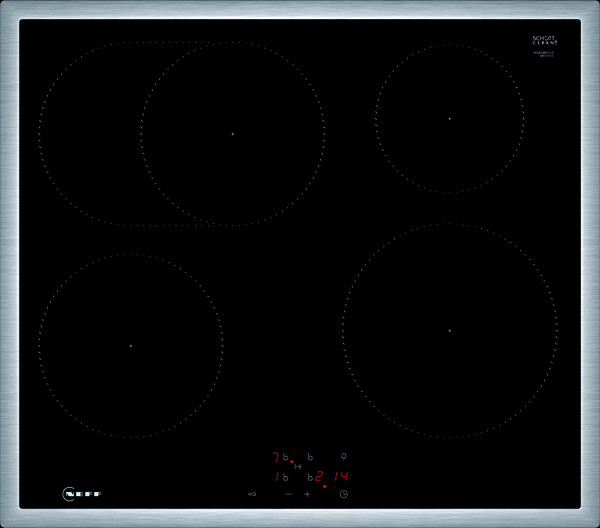Tap the plus button to raise heat
This screenshot has width=600, height=528.
tap(307, 494)
